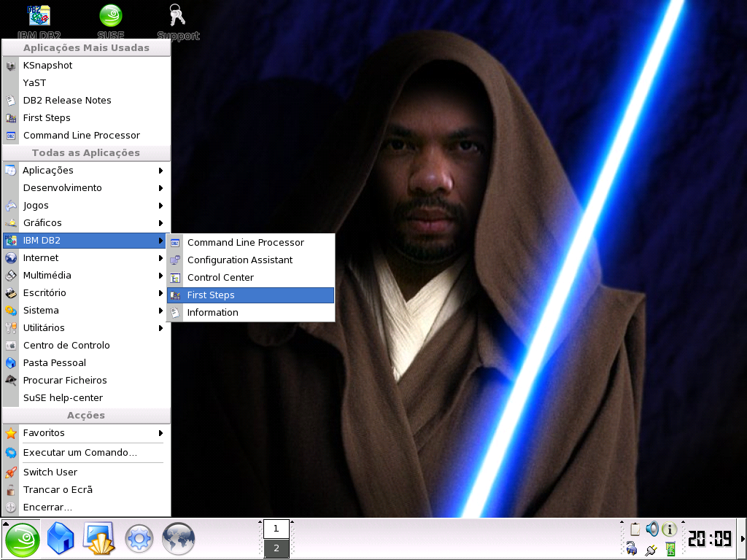Click the speaker volume tray icon
The width and height of the screenshot is (747, 560).
click(651, 529)
